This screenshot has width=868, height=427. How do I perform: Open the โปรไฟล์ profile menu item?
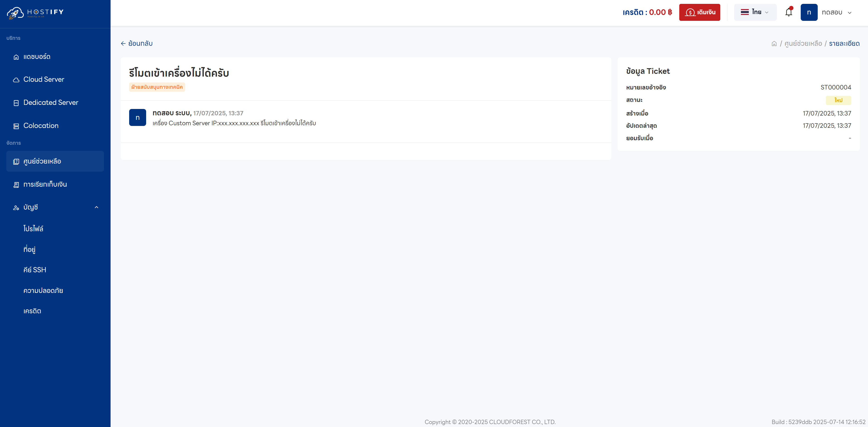click(x=33, y=229)
